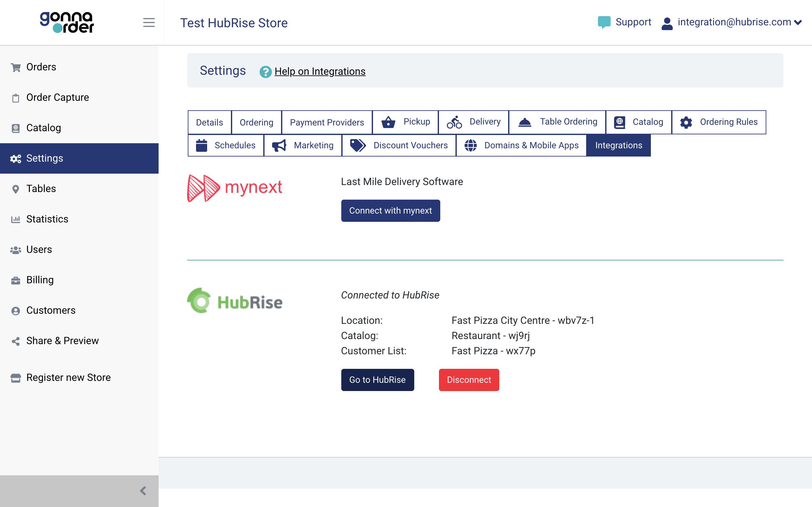Open the hamburger menu next to the logo
The width and height of the screenshot is (812, 507).
click(x=149, y=22)
